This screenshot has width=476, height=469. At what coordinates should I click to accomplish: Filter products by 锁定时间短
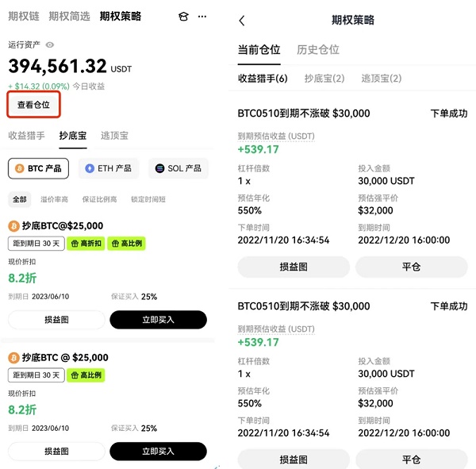[148, 199]
